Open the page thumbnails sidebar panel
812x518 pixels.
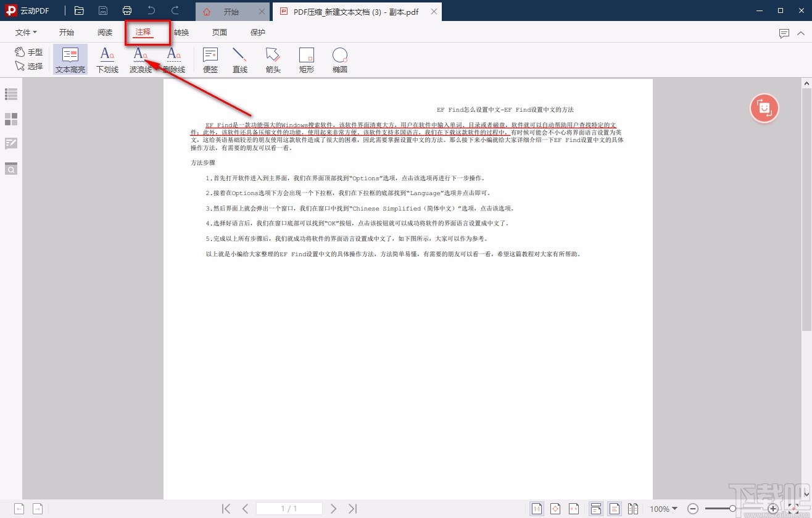(10, 119)
